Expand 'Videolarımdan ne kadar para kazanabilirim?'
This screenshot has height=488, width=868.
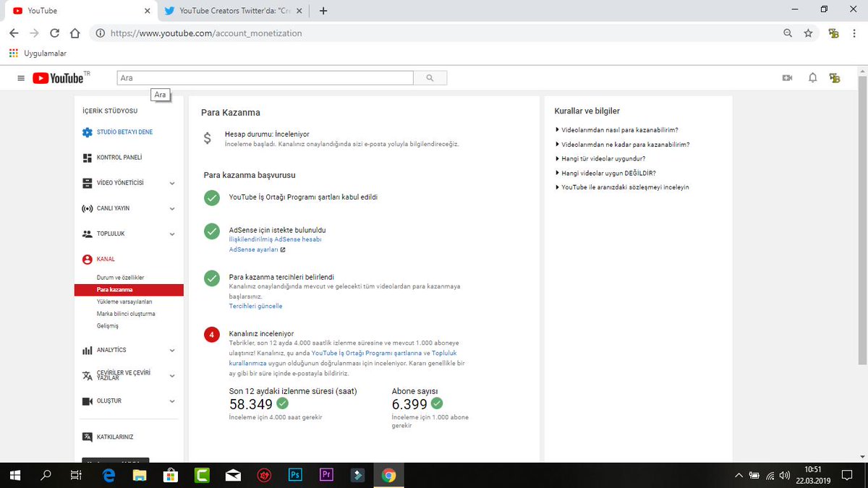622,144
